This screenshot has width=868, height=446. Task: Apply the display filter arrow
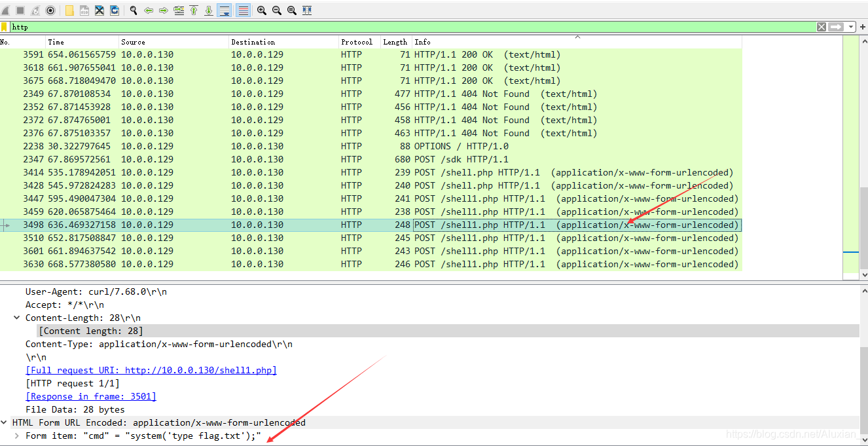point(836,27)
